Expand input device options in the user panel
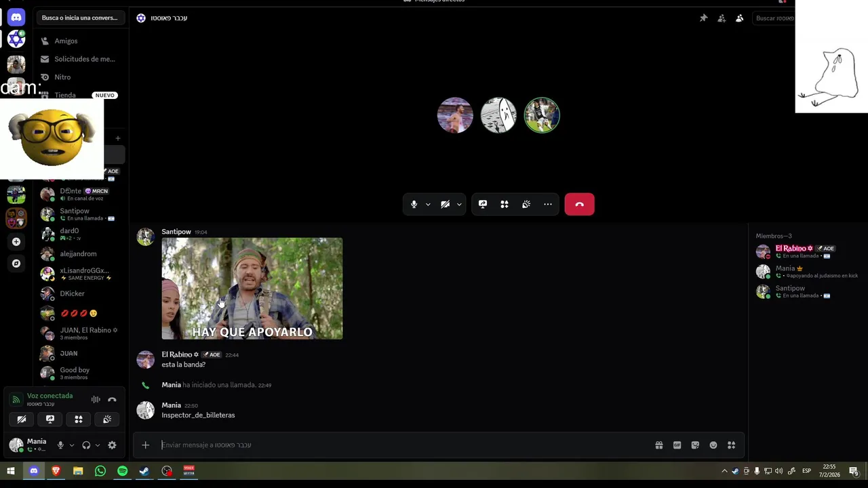 (x=71, y=445)
